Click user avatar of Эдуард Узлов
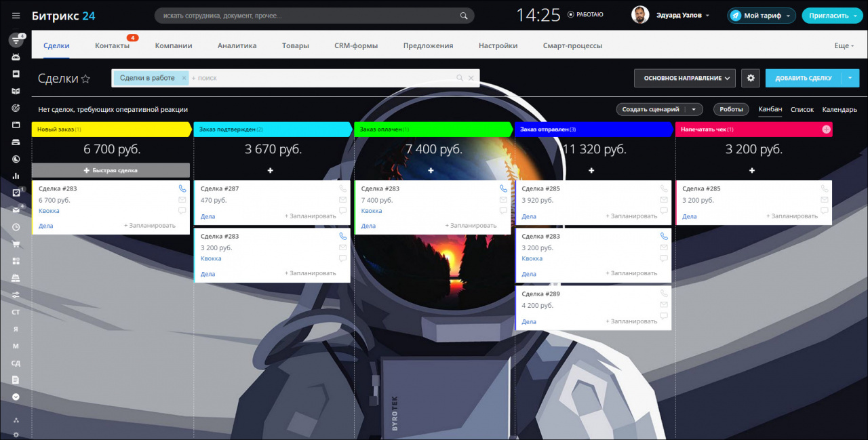Image resolution: width=868 pixels, height=440 pixels. (x=639, y=15)
